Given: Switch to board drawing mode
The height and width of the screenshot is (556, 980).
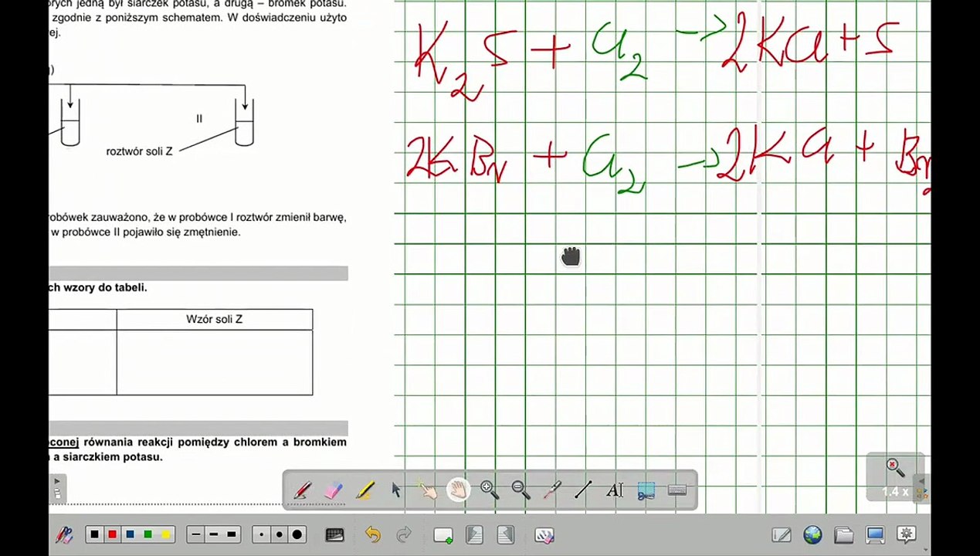Looking at the screenshot, I should coord(782,534).
